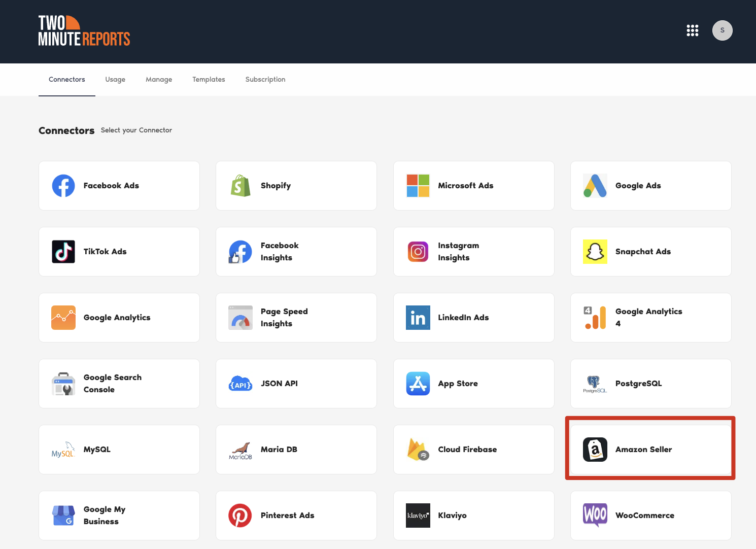756x549 pixels.
Task: Open the Subscription tab
Action: pyautogui.click(x=265, y=80)
